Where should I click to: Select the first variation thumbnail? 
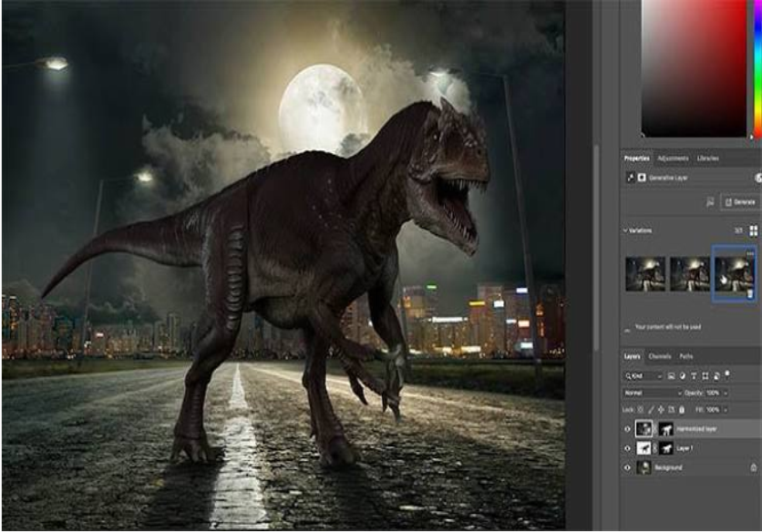pos(645,274)
